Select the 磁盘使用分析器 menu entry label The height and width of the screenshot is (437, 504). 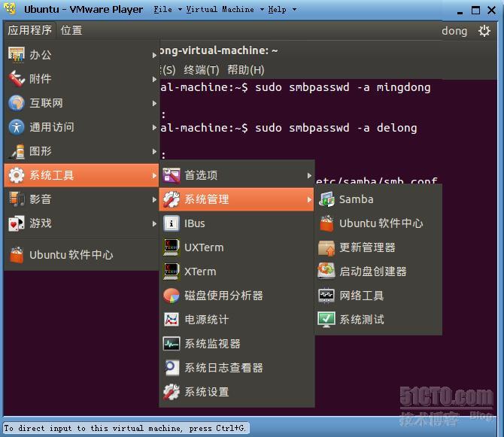pos(223,296)
